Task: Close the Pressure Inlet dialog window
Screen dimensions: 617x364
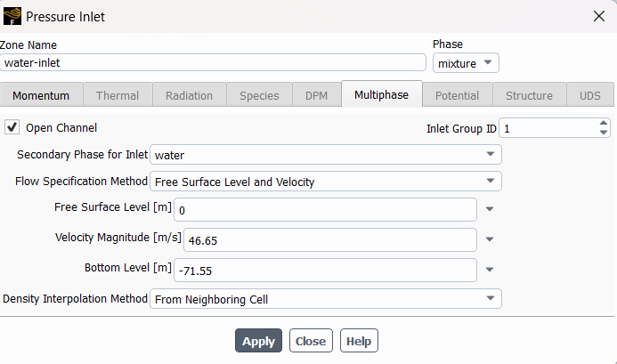Action: click(598, 16)
